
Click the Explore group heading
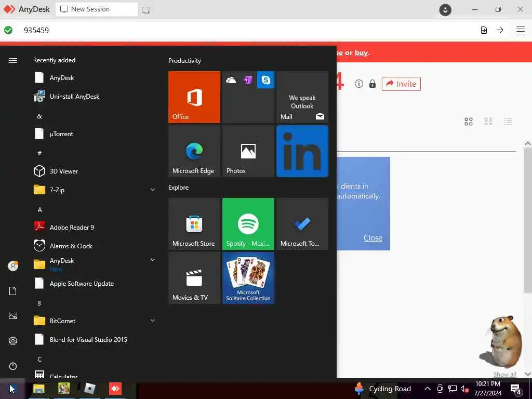pyautogui.click(x=179, y=187)
